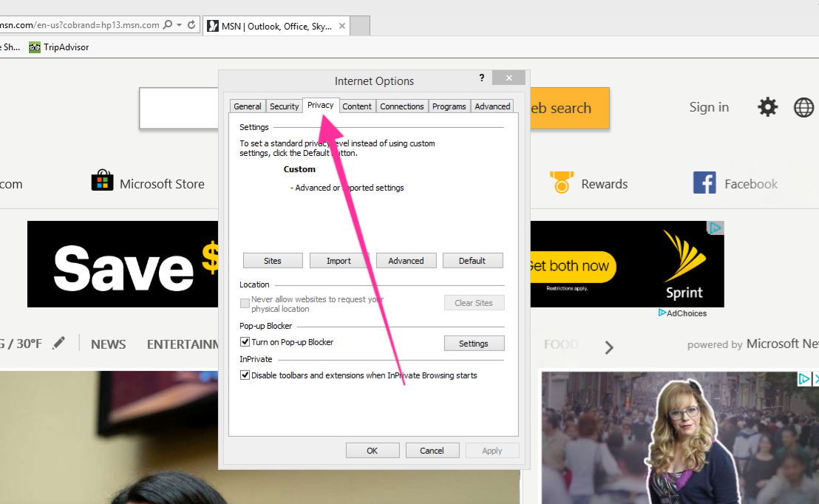The height and width of the screenshot is (504, 819).
Task: Switch to the General tab
Action: point(248,106)
